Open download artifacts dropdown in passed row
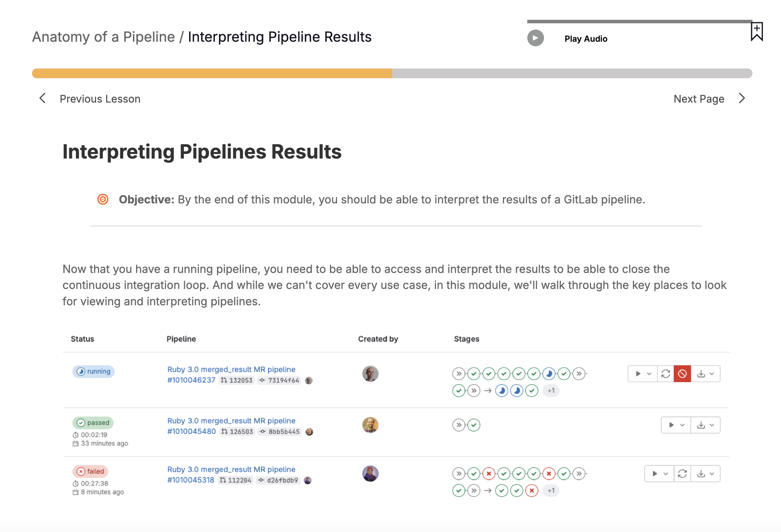This screenshot has width=781, height=532. [x=705, y=425]
